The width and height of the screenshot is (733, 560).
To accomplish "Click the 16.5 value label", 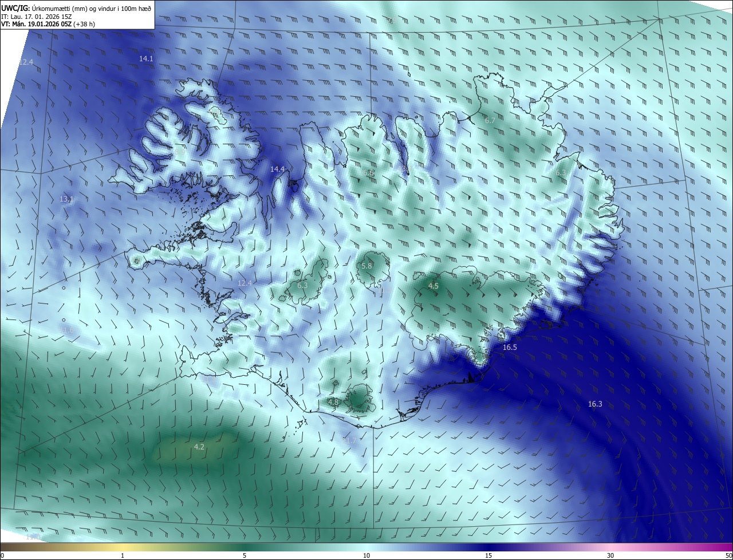I will click(x=510, y=348).
